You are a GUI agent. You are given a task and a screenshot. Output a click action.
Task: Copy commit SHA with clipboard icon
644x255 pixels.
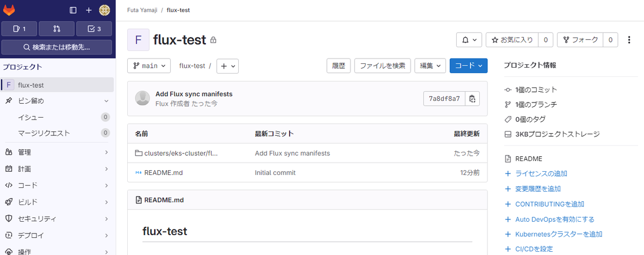click(472, 99)
